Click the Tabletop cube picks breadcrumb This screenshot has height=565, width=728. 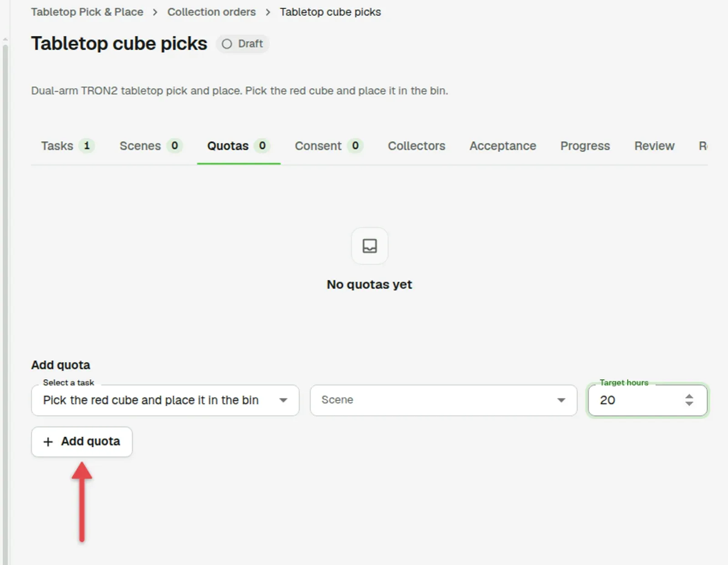tap(330, 12)
